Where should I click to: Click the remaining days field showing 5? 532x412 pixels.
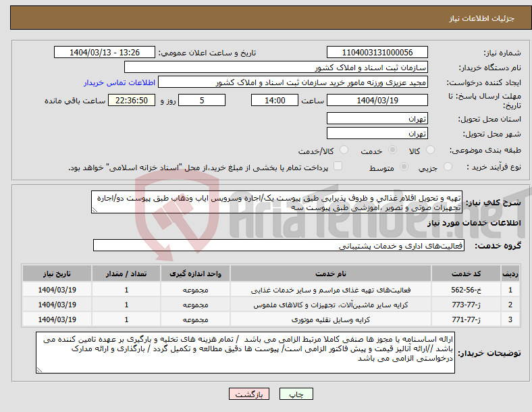click(202, 100)
